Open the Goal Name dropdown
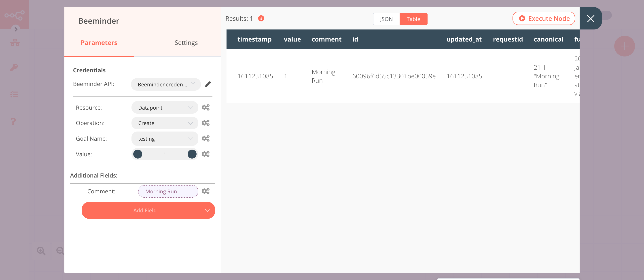The image size is (644, 280). pos(164,139)
